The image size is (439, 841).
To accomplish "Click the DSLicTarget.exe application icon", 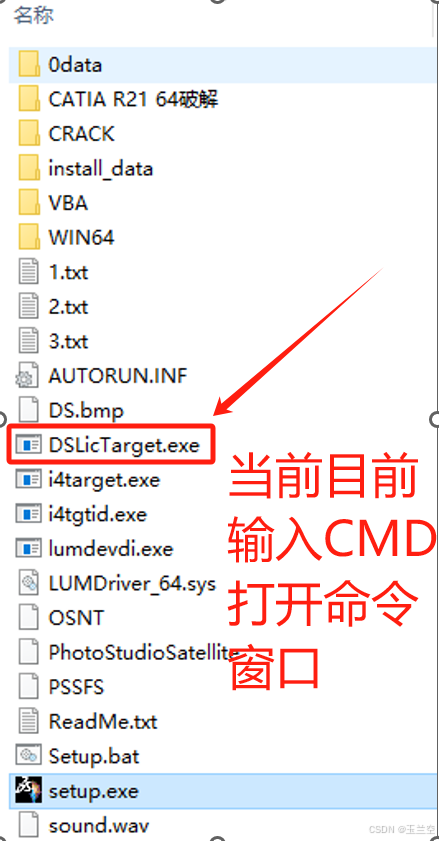I will 28,445.
